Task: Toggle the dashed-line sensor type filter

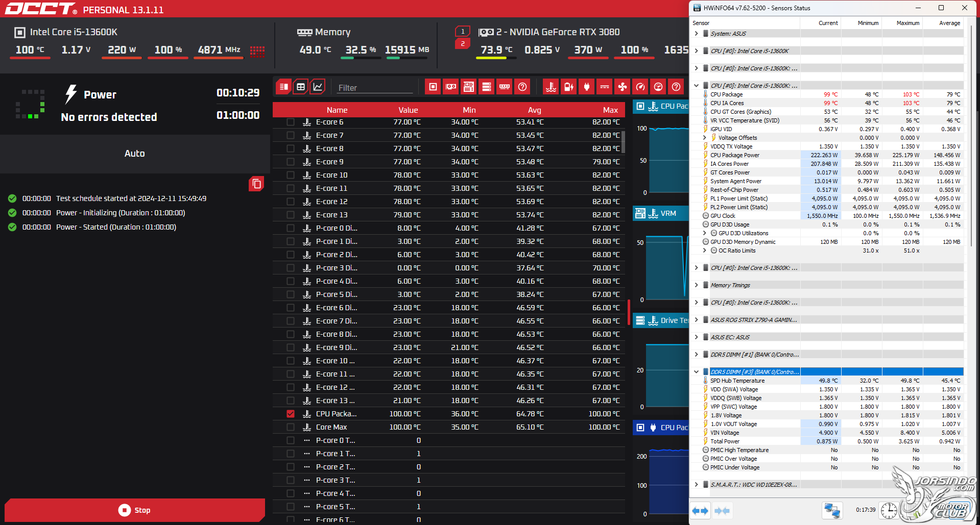Action: point(605,87)
